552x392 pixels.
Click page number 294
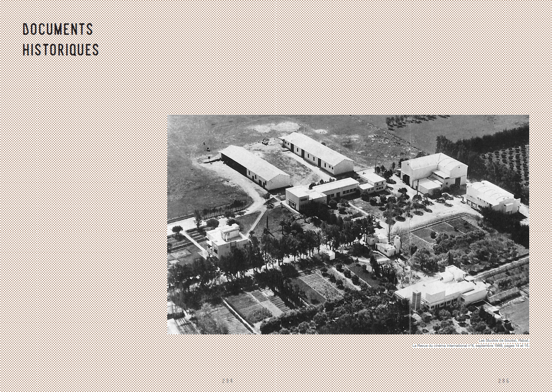pos(227,381)
